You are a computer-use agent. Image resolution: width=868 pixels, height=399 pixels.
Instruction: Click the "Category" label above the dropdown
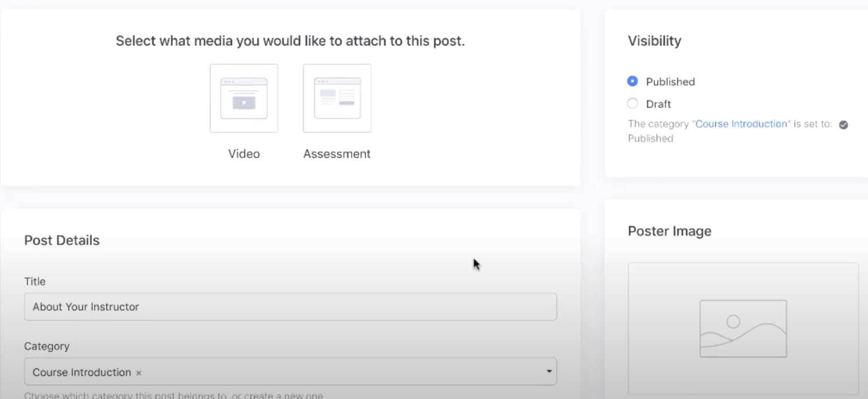pos(47,346)
